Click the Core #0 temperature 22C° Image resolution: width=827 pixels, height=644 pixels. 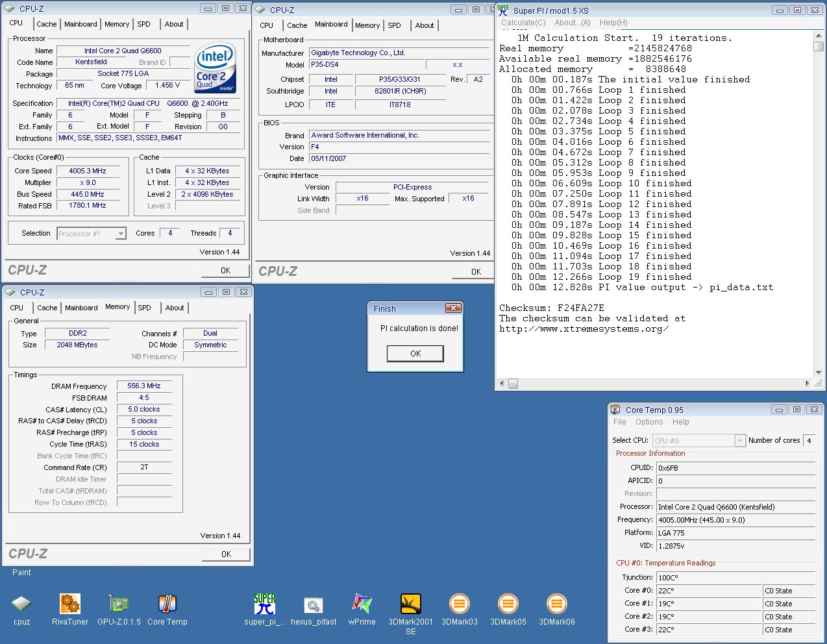(x=709, y=591)
